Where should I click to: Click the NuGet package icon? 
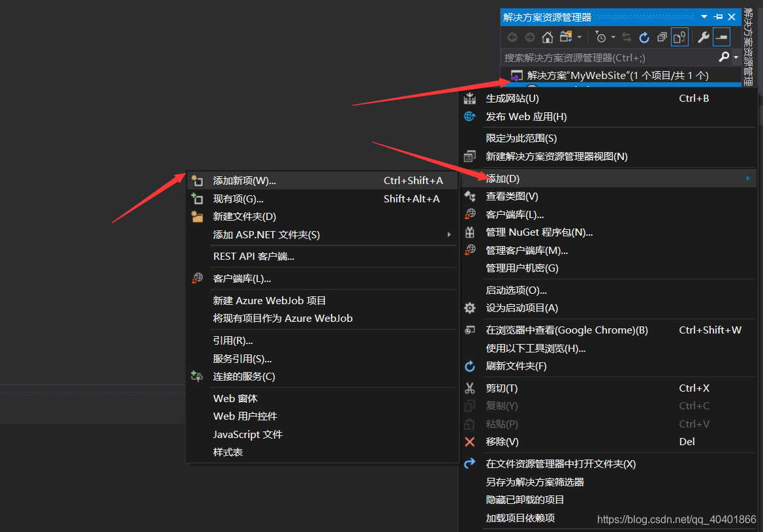pos(469,232)
